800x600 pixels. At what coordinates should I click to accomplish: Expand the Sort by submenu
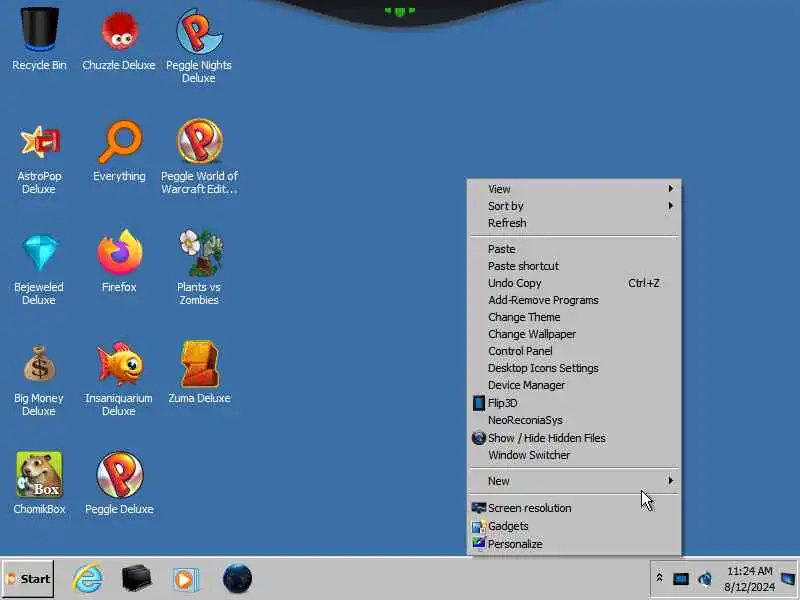574,206
